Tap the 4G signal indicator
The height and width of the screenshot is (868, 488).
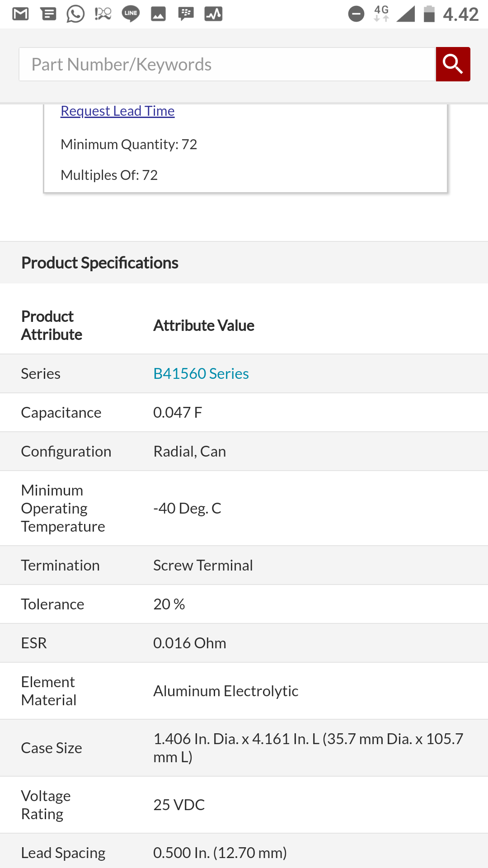click(x=381, y=14)
